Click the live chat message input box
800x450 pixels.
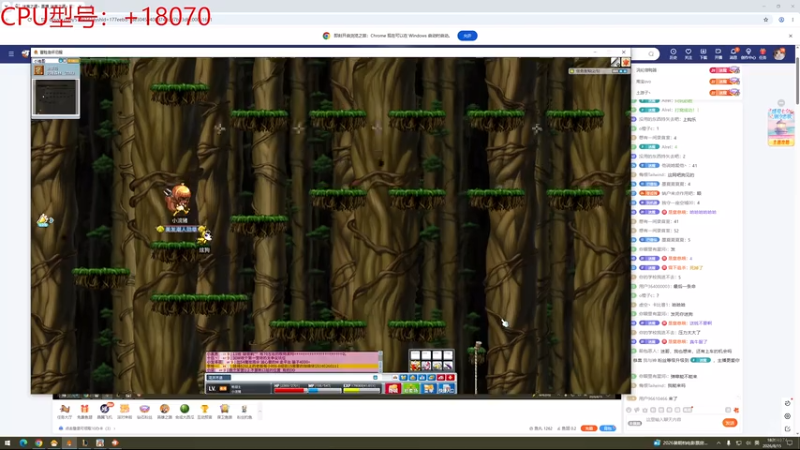coord(681,420)
